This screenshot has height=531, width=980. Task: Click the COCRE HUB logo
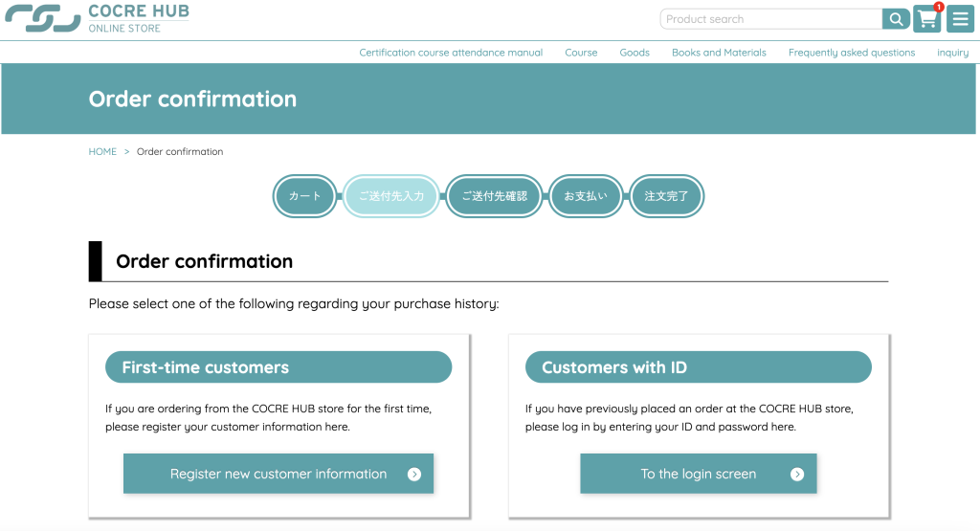click(x=98, y=18)
